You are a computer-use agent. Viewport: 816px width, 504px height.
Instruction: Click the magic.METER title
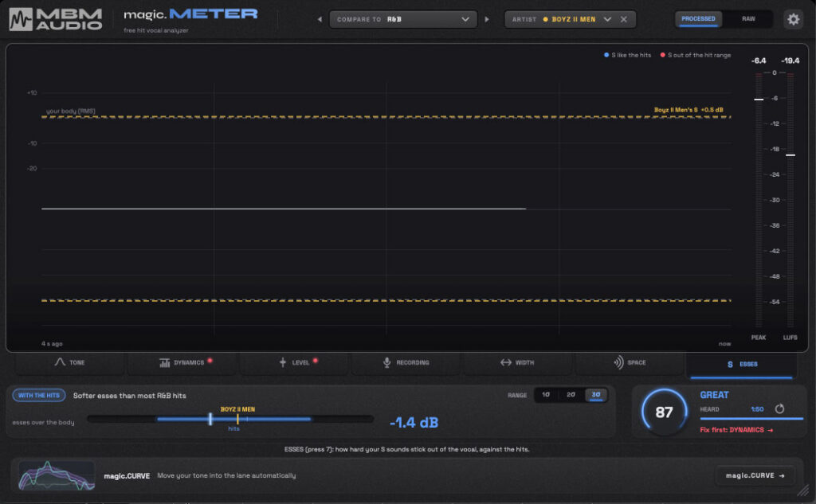pyautogui.click(x=190, y=14)
